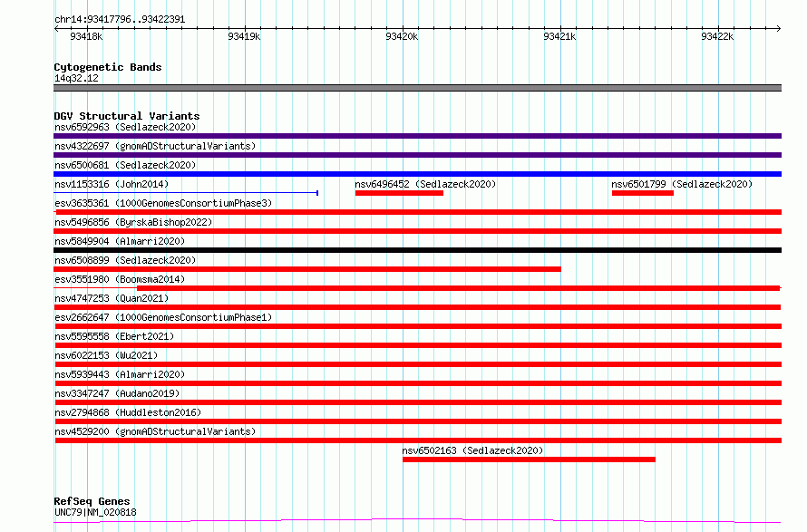Screen dimensions: 807x532
Task: Click the RefSeq Genes track title
Action: (92, 501)
